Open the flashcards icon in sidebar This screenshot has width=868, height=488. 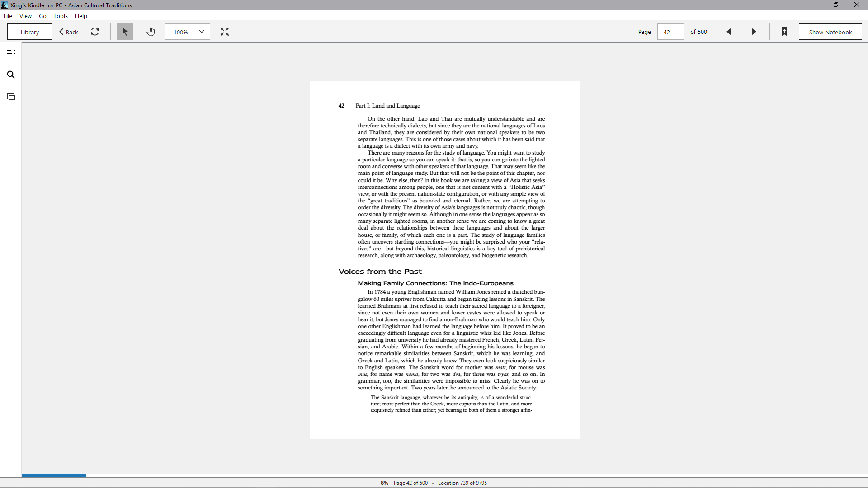(11, 96)
